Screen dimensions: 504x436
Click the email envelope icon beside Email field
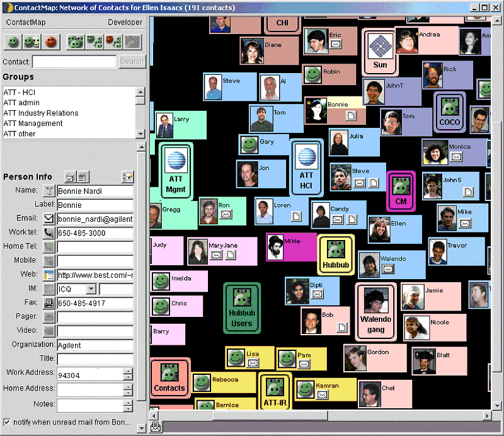pyautogui.click(x=49, y=219)
